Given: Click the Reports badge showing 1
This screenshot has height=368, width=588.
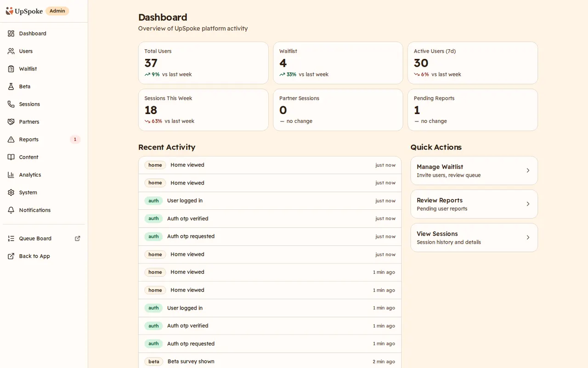Looking at the screenshot, I should coord(75,139).
